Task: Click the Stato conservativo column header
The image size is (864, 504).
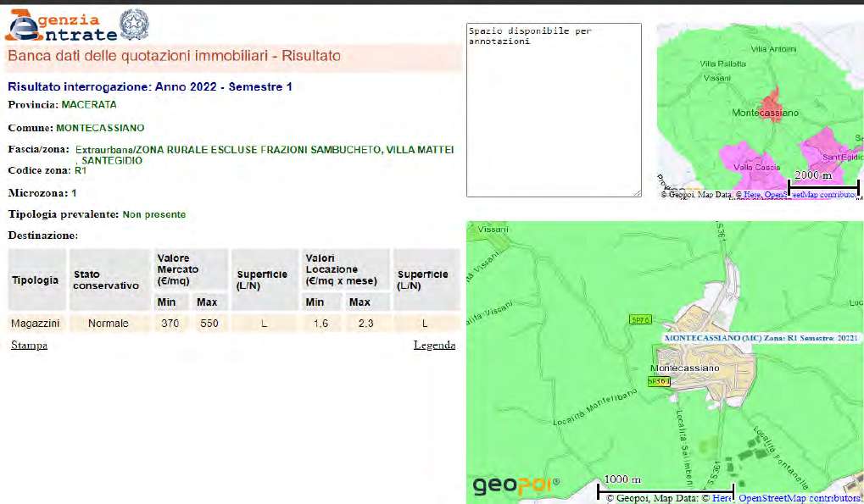Action: point(106,280)
